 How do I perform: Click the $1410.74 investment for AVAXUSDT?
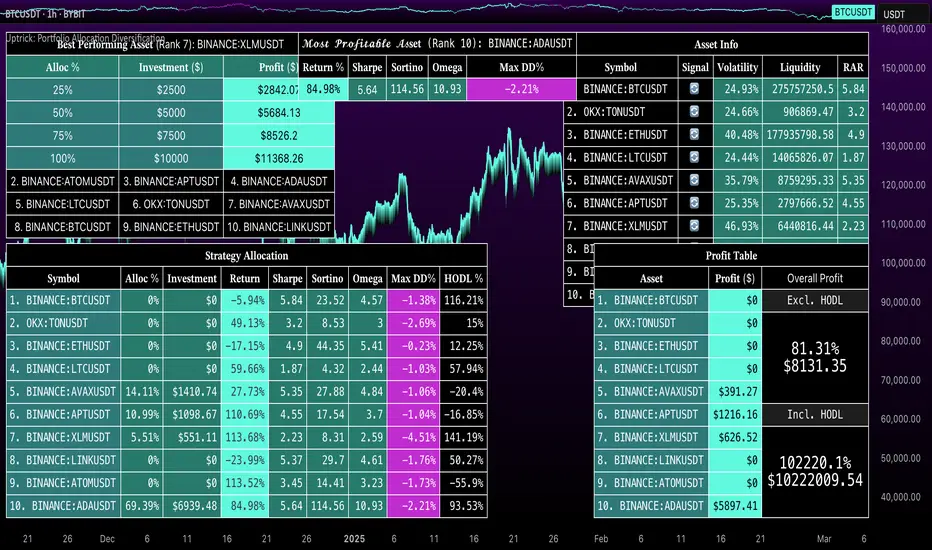pyautogui.click(x=192, y=392)
